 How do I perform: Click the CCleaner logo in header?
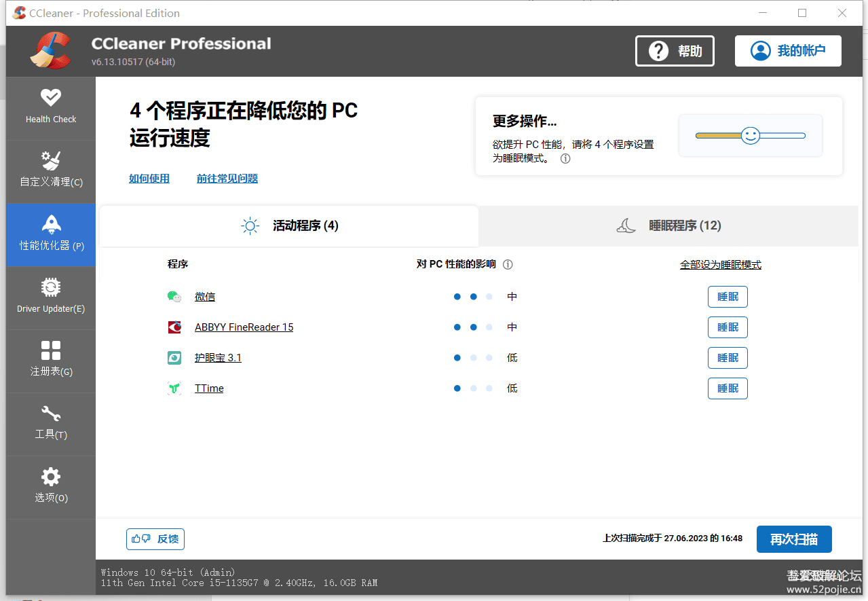(50, 51)
